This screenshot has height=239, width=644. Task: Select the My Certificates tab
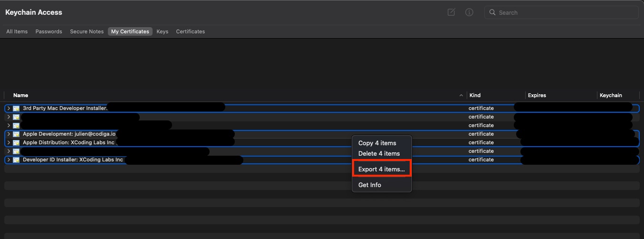tap(130, 31)
